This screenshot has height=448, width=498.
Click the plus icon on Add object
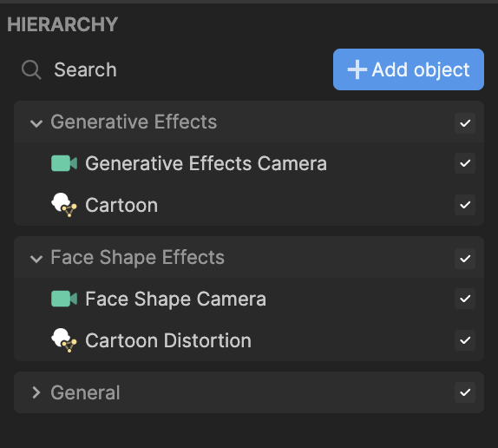(x=357, y=69)
